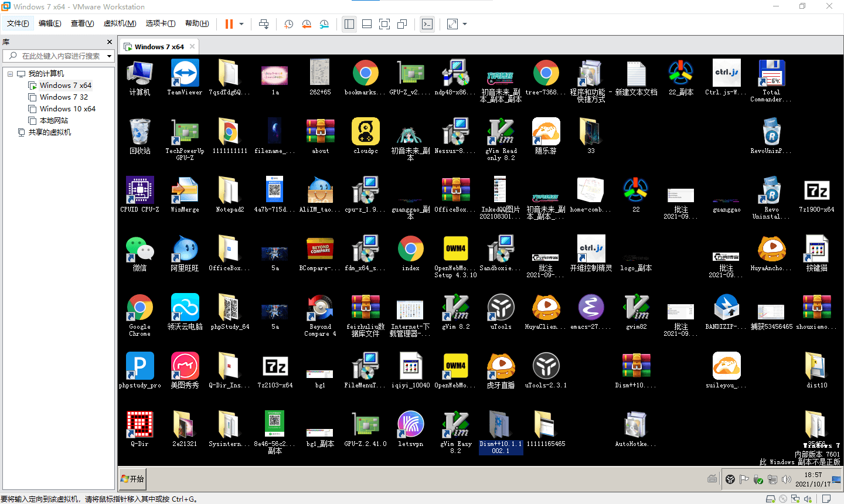844x504 pixels.
Task: Collapse the 我的计算机 tree node
Action: [x=10, y=74]
